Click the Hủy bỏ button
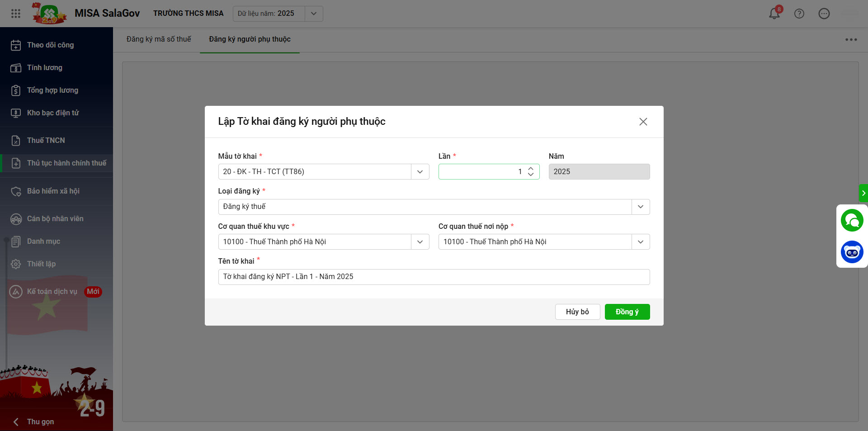 click(x=577, y=312)
